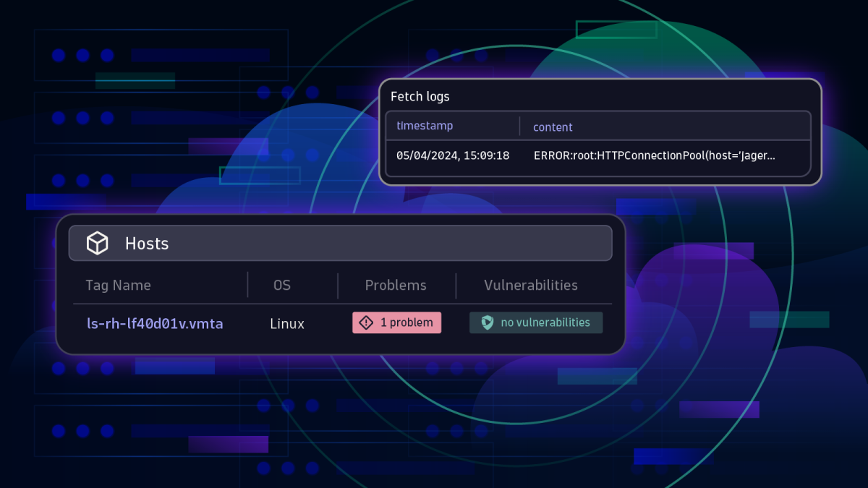The height and width of the screenshot is (488, 868).
Task: Click the Hosts section title
Action: pyautogui.click(x=147, y=244)
